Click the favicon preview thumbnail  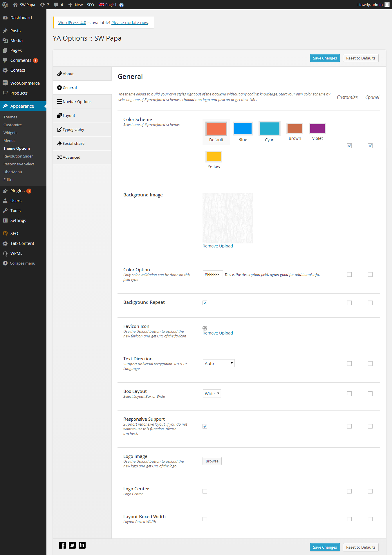coord(205,328)
